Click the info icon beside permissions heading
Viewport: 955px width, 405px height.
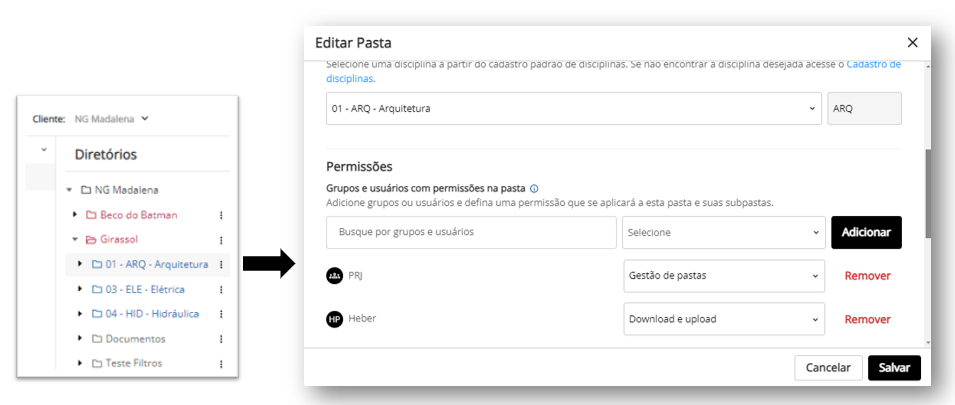point(534,189)
